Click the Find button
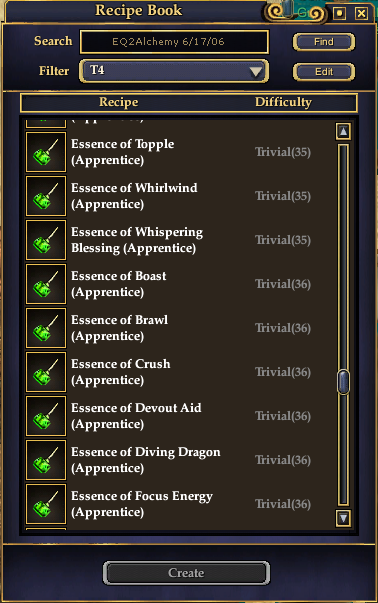The image size is (378, 603). pos(324,42)
